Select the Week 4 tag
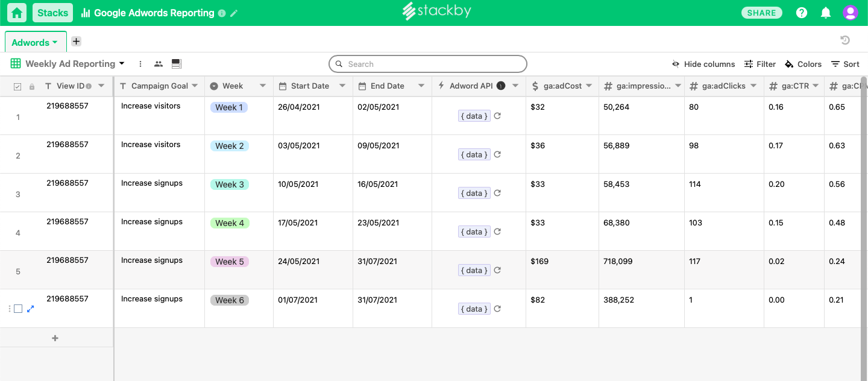The image size is (868, 381). tap(230, 223)
